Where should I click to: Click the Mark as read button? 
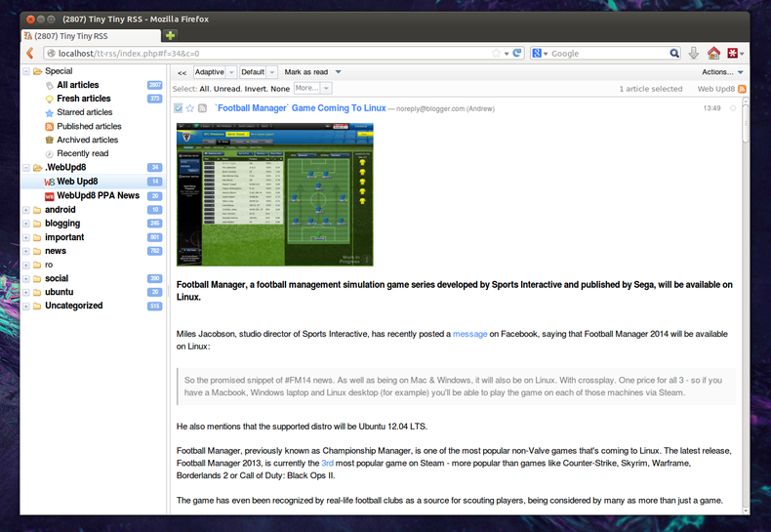click(x=306, y=72)
